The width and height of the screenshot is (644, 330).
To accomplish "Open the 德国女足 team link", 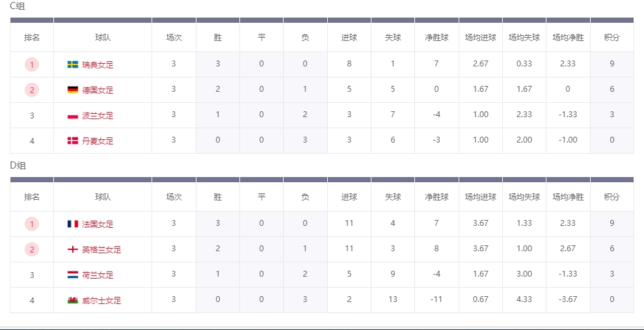I will tap(98, 90).
